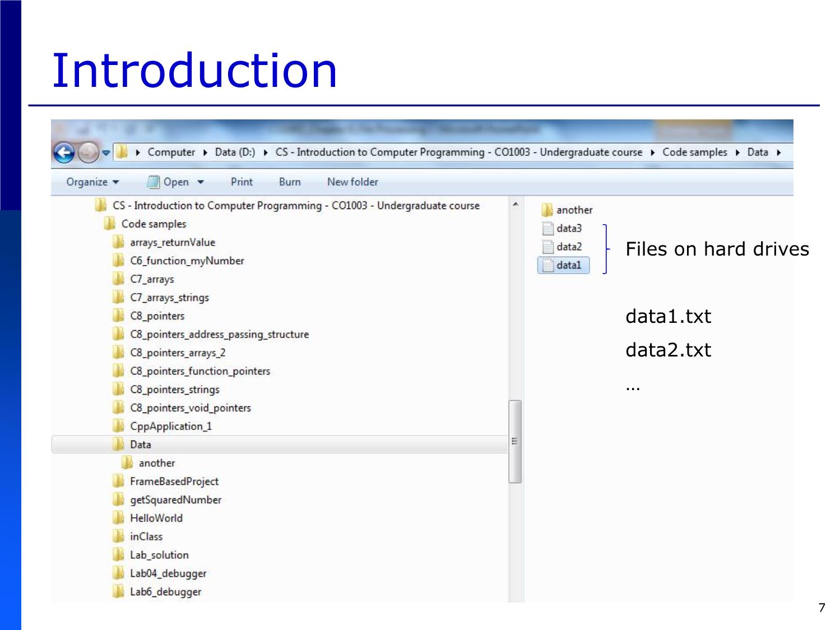Select the Code samples tree folder

145,224
